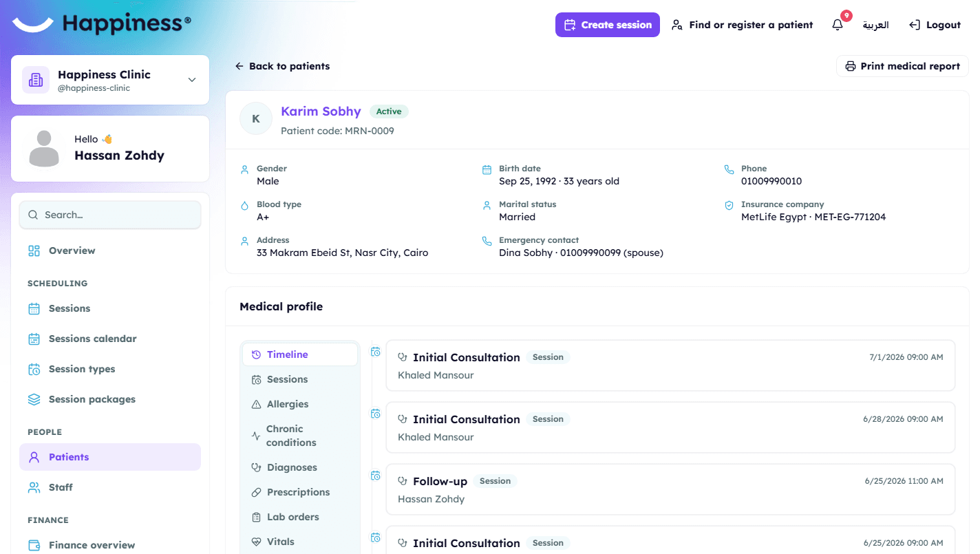Open Finance overview page
The image size is (980, 554).
point(110,545)
